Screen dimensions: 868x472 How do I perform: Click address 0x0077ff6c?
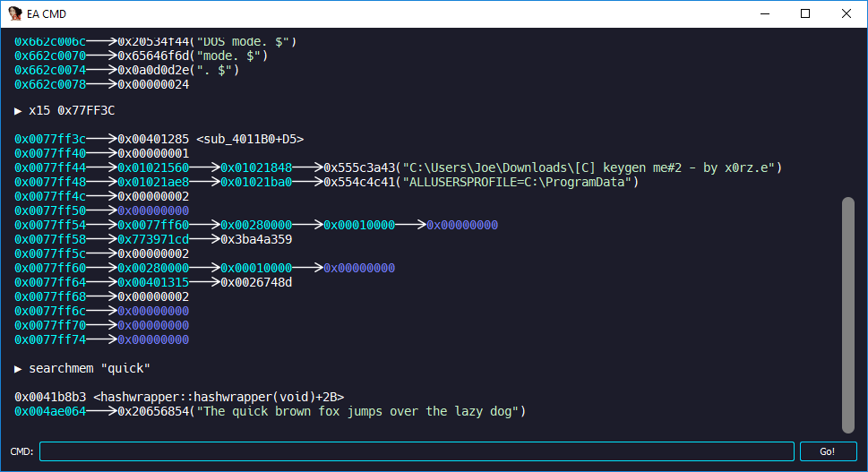coord(50,311)
